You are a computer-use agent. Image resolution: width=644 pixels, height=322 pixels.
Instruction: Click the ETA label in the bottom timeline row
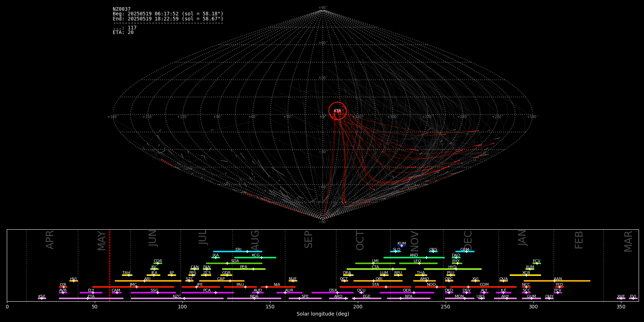91,297
